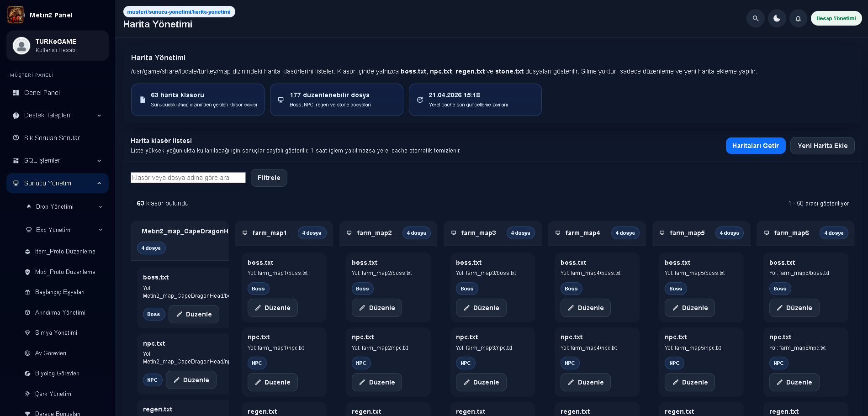Open Mob_Proto Düzenleme
Screen dimensions: 868x416
pyautogui.click(x=65, y=272)
